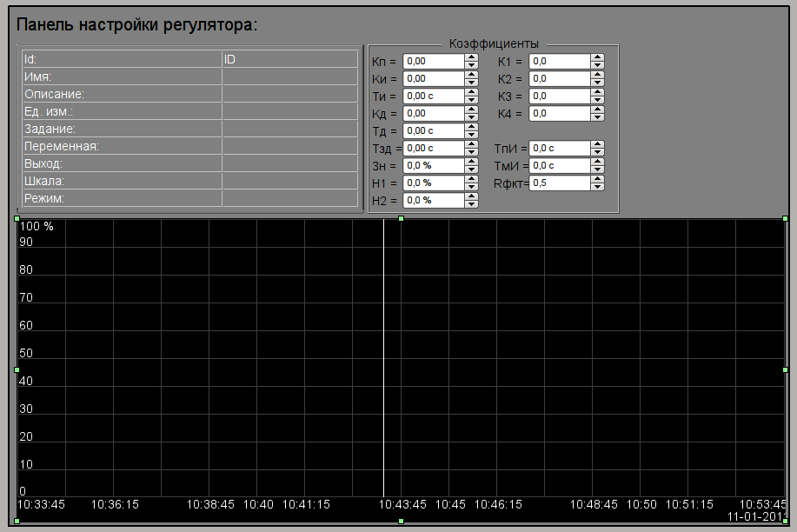Focus the Тзд time input field
This screenshot has height=532, width=797.
pos(433,149)
